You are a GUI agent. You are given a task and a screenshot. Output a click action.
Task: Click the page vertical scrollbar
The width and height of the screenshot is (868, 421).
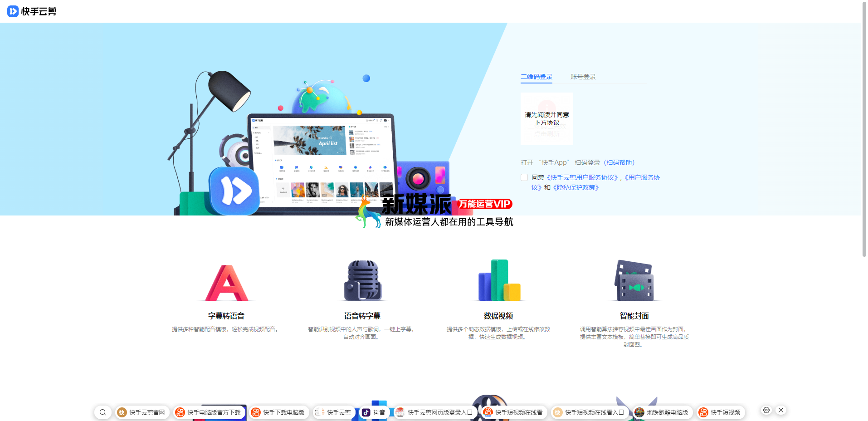[864, 129]
